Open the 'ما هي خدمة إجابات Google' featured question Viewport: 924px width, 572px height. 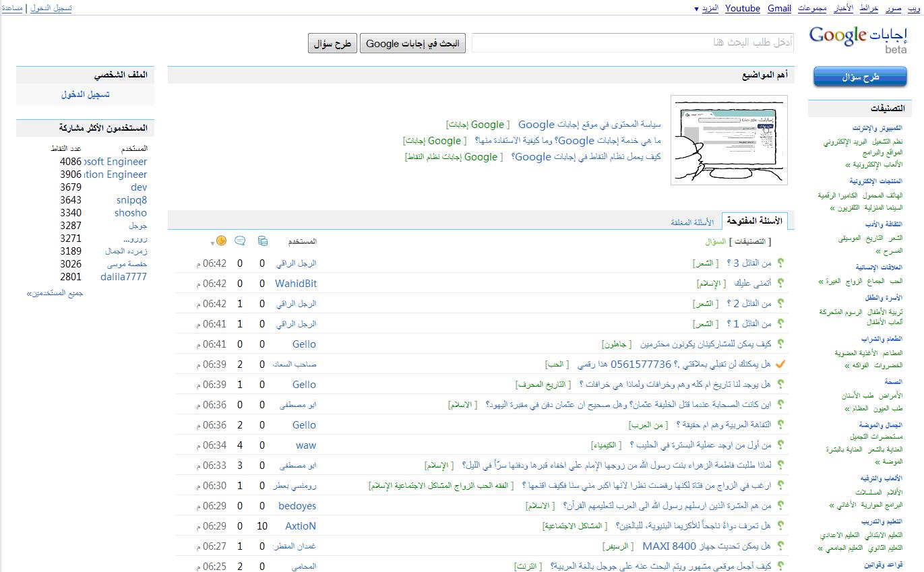coord(568,140)
